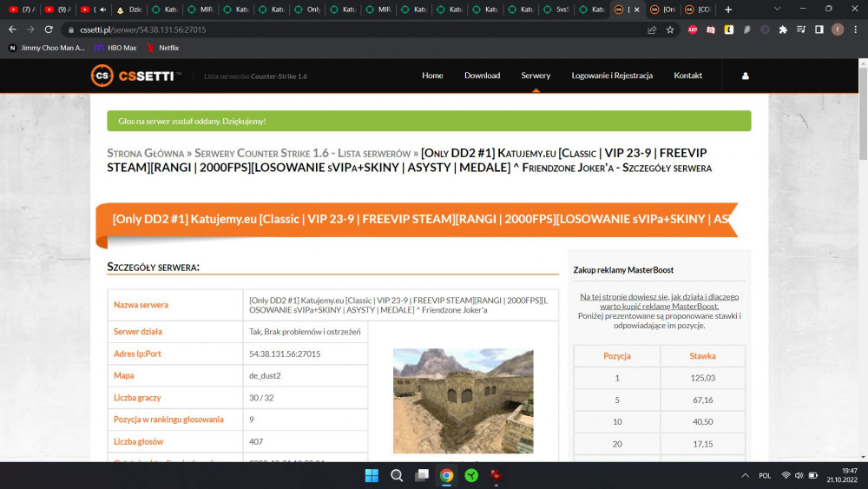Switch the POL input language
The image size is (868, 489).
[x=765, y=476]
